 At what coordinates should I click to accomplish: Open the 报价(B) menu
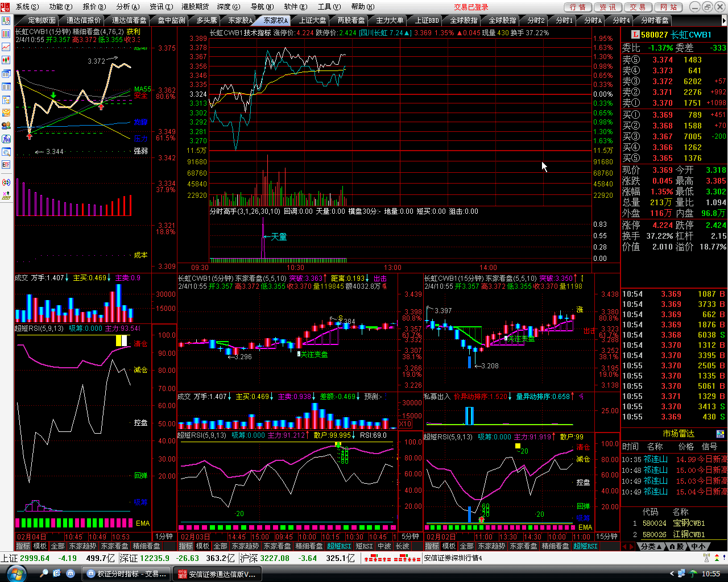pos(94,7)
